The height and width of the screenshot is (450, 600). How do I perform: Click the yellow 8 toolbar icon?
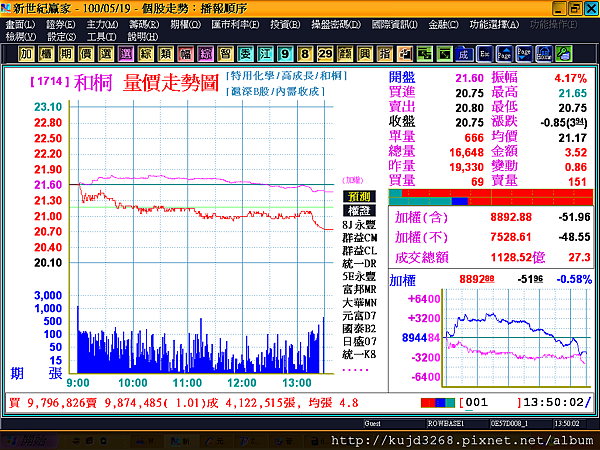pos(305,54)
